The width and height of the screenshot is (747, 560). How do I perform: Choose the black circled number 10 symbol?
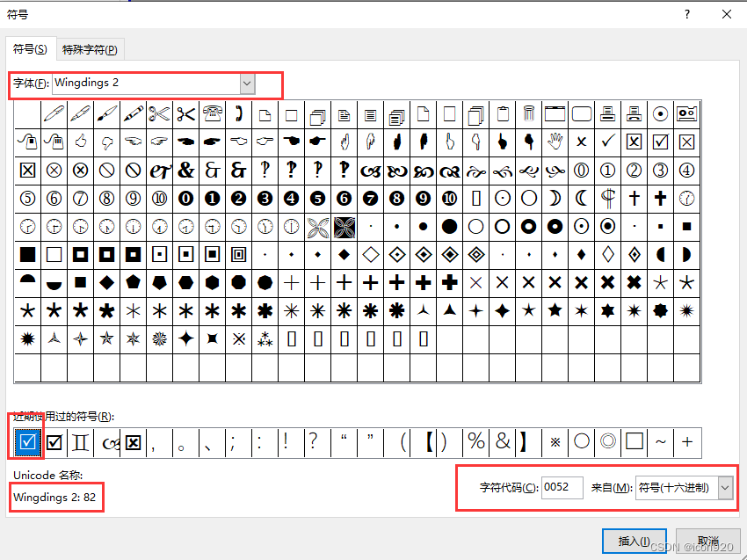[x=449, y=199]
